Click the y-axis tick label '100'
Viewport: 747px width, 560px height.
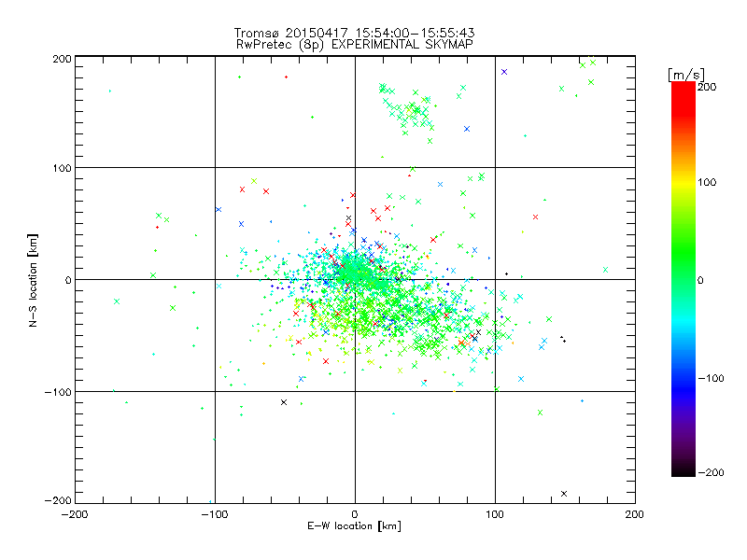point(62,168)
